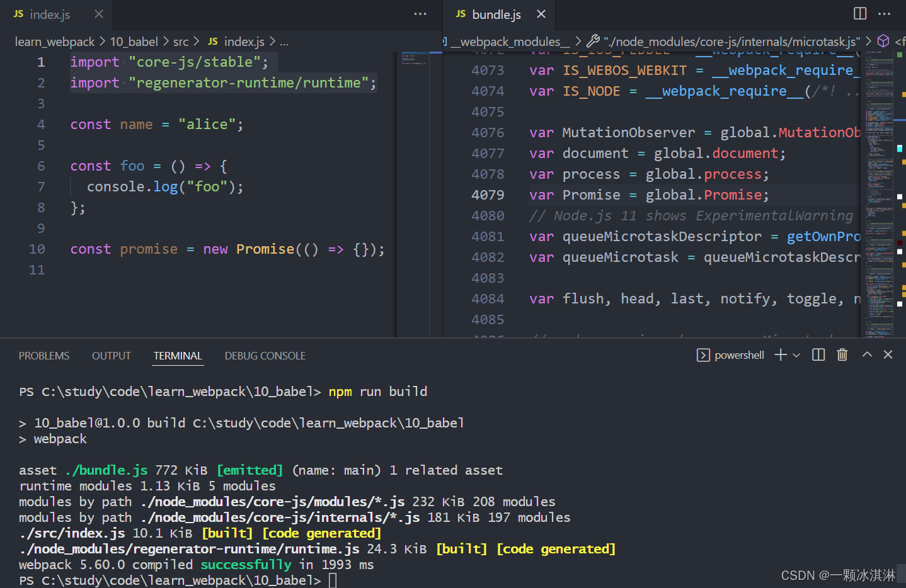The image size is (906, 588).
Task: Click line number 6 in index.js
Action: (41, 166)
